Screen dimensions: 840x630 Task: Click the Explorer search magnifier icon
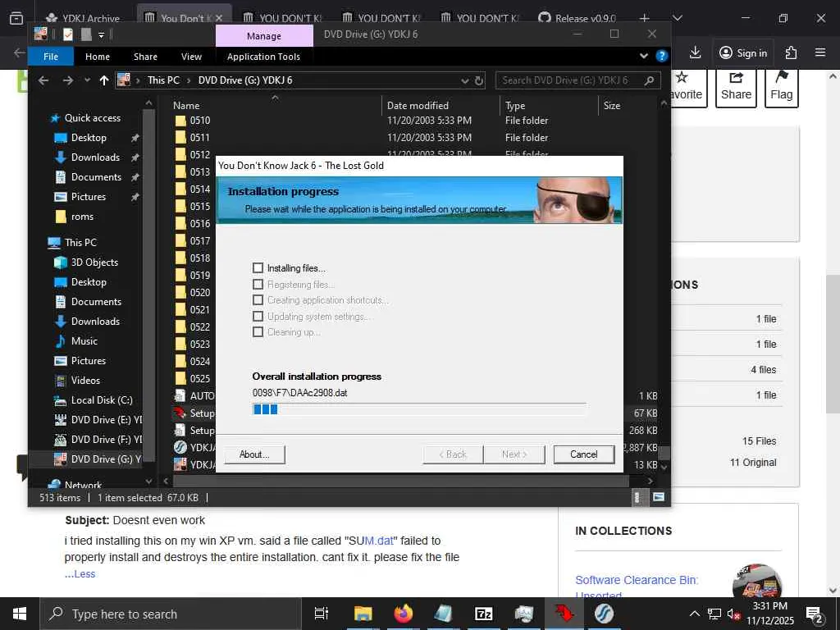(x=650, y=80)
